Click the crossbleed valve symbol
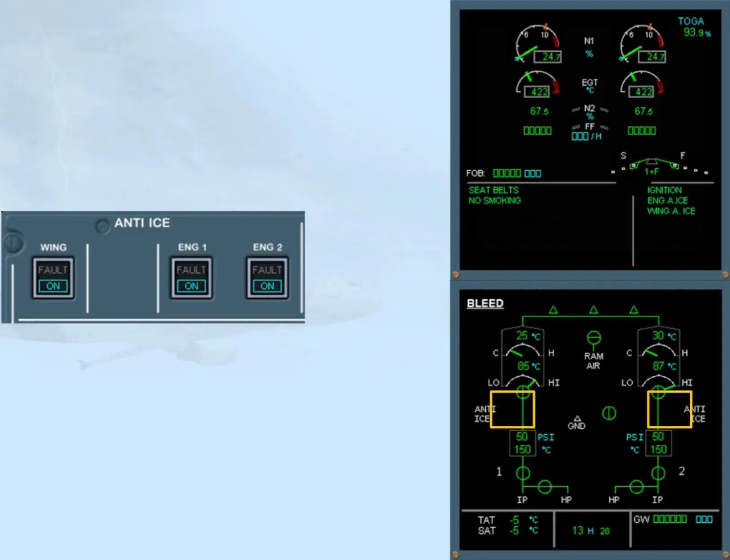 (609, 413)
